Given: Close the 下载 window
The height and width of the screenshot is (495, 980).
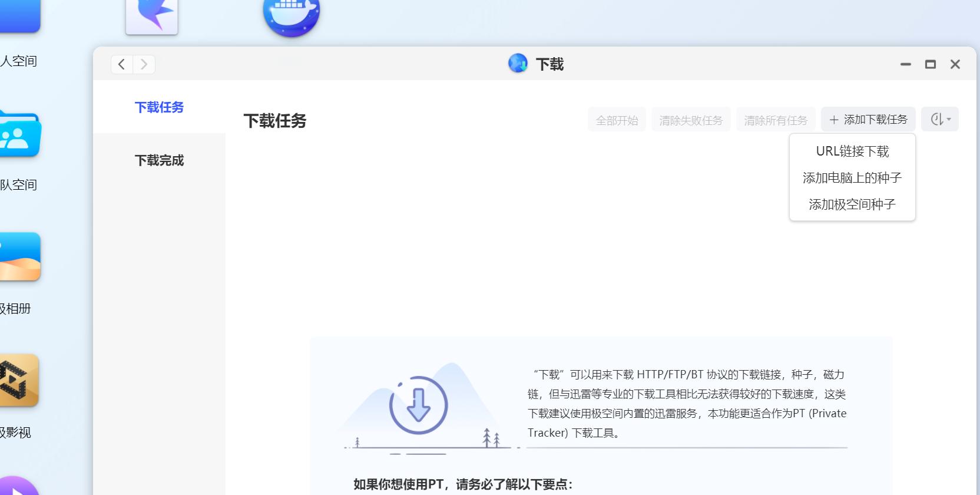Looking at the screenshot, I should (955, 64).
